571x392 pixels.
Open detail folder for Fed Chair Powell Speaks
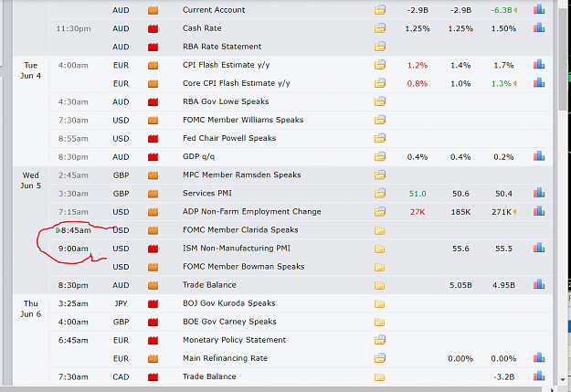pyautogui.click(x=380, y=138)
